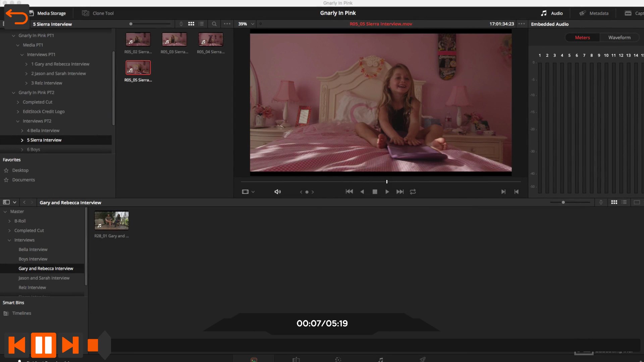This screenshot has height=362, width=644.
Task: Click the stop button in viewer
Action: (x=375, y=192)
